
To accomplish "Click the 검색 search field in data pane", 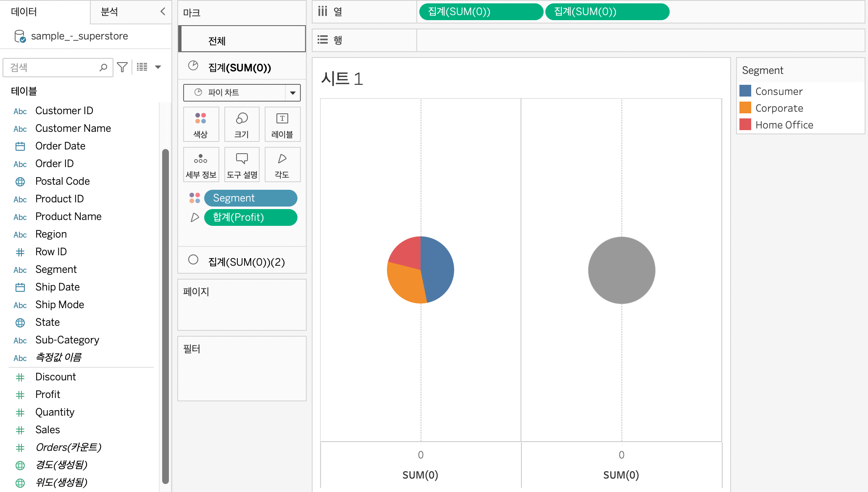I will coord(53,68).
